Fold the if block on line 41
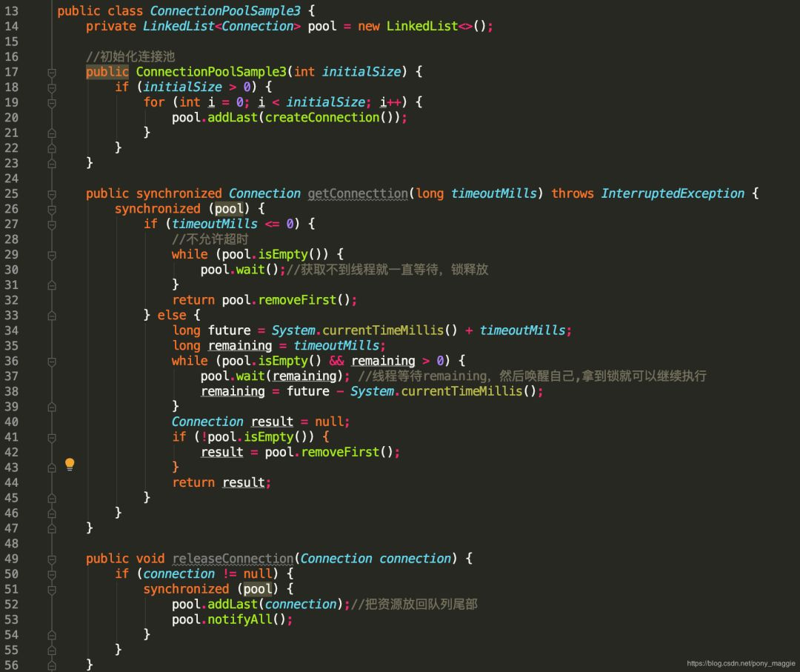 [x=52, y=437]
